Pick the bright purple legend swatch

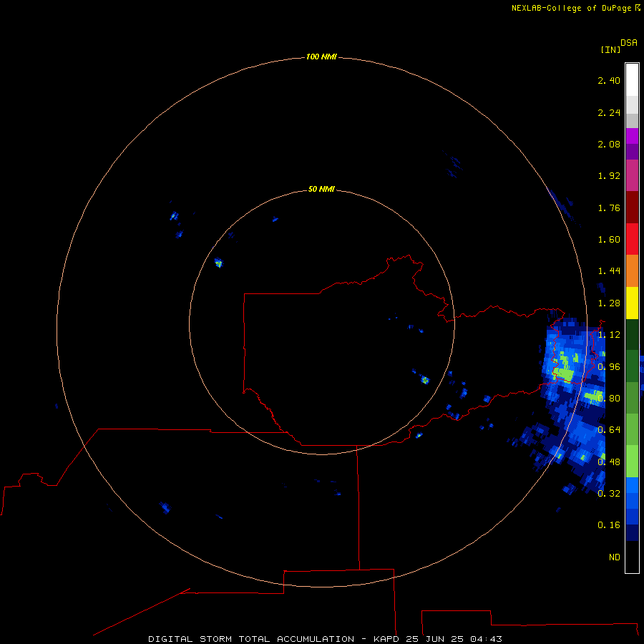click(632, 136)
